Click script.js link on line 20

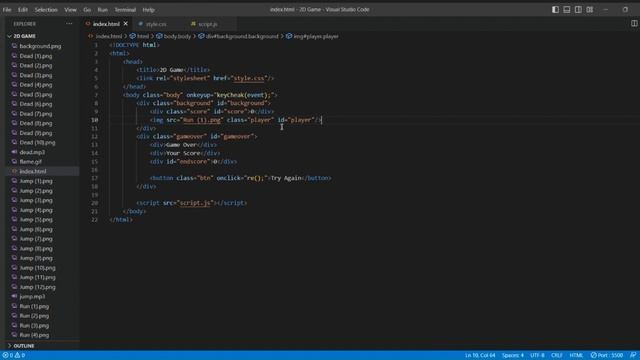point(195,203)
